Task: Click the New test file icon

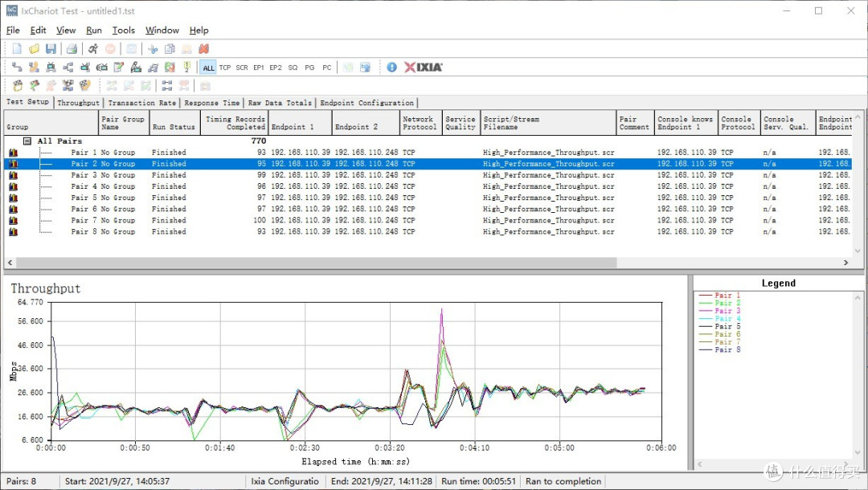Action: 17,49
